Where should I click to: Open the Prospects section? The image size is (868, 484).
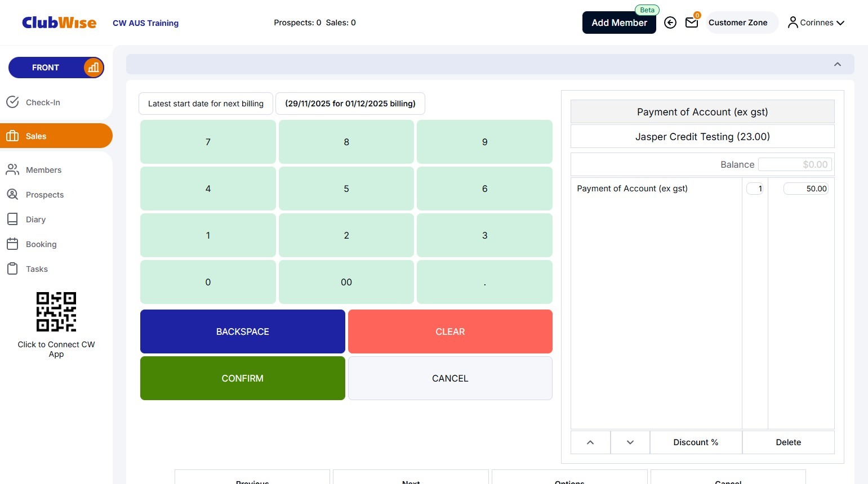click(x=56, y=195)
